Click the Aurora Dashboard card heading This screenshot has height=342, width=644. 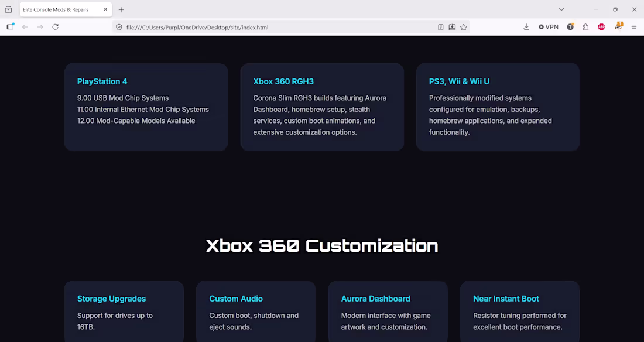[x=375, y=299]
